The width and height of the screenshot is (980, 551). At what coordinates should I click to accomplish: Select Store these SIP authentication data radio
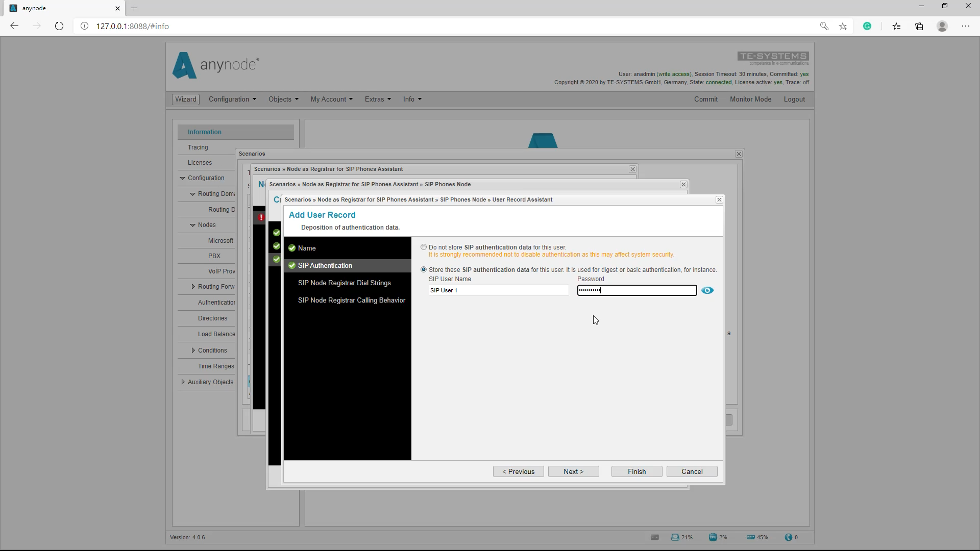coord(424,269)
